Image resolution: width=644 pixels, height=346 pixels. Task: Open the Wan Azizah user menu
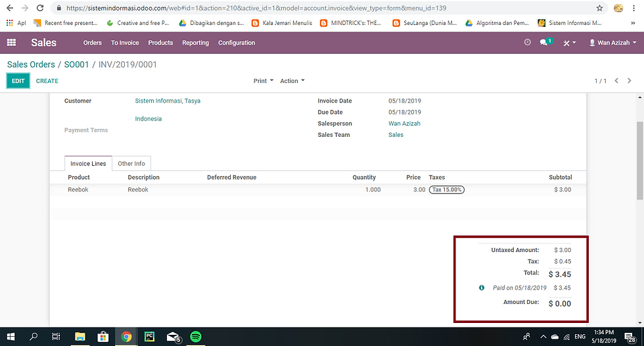coord(612,42)
